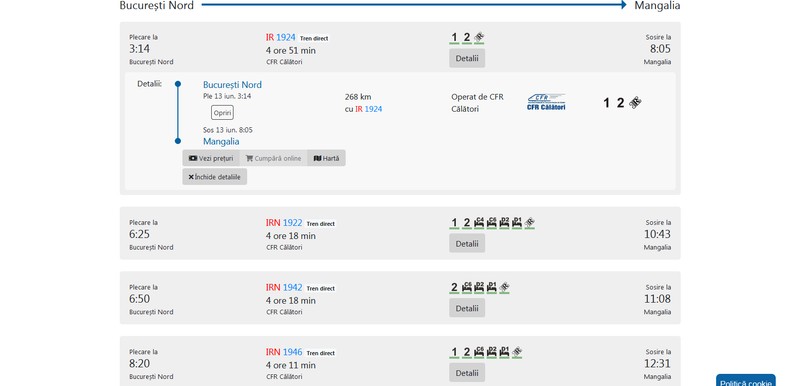Click duration text 4 ore 11 min
Screen dimensions: 800x386
tap(291, 365)
